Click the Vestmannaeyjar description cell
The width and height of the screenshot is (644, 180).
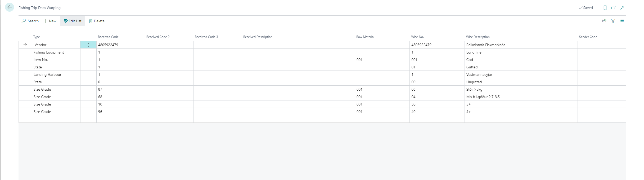[x=479, y=74]
